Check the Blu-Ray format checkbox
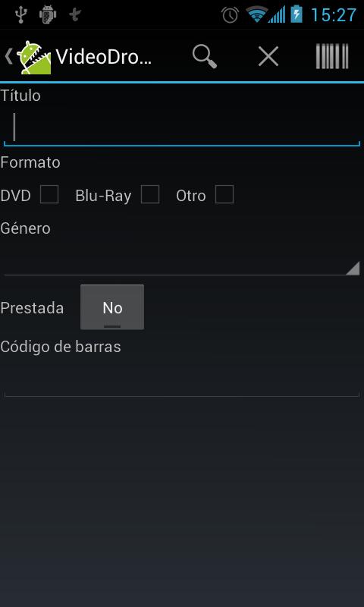Viewport: 364px width, 607px height. (150, 194)
